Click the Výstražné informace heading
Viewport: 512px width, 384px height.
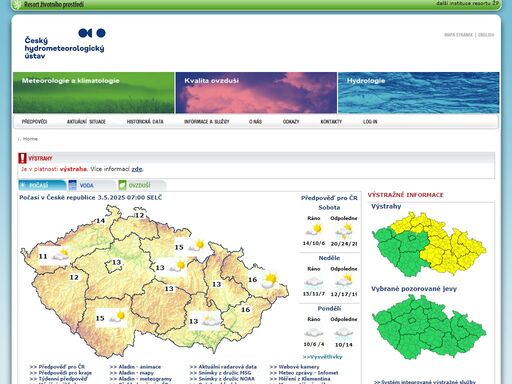[x=406, y=195]
